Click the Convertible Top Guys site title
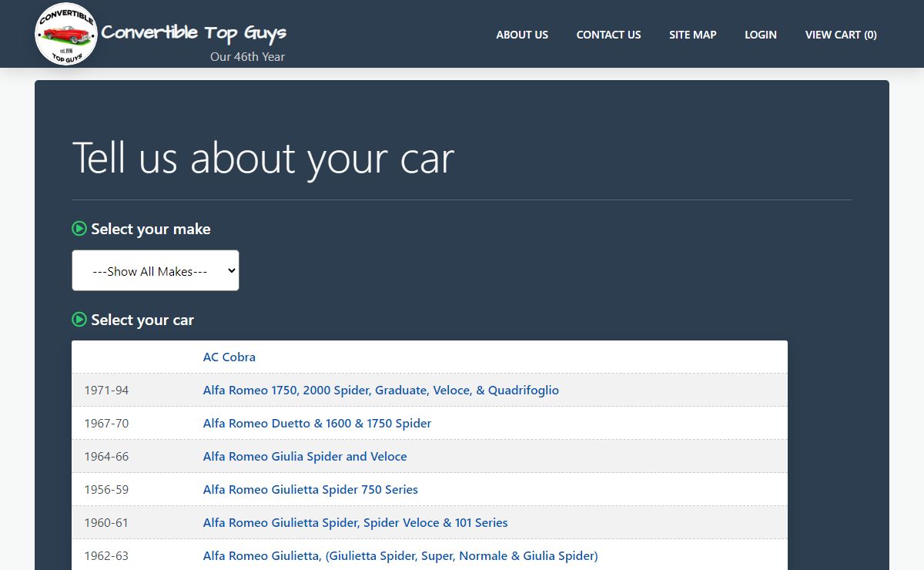The image size is (924, 570). point(194,32)
